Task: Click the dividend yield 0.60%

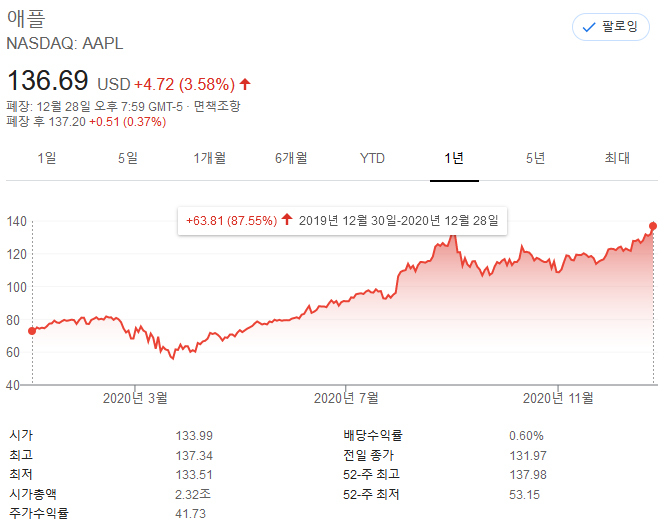Action: (526, 436)
